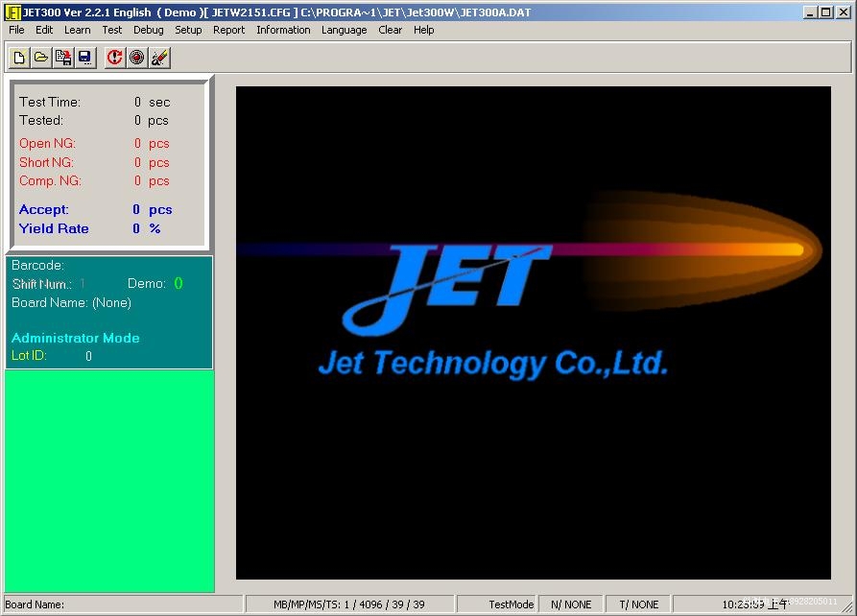Click the Accept value '0 pcs'

click(152, 209)
